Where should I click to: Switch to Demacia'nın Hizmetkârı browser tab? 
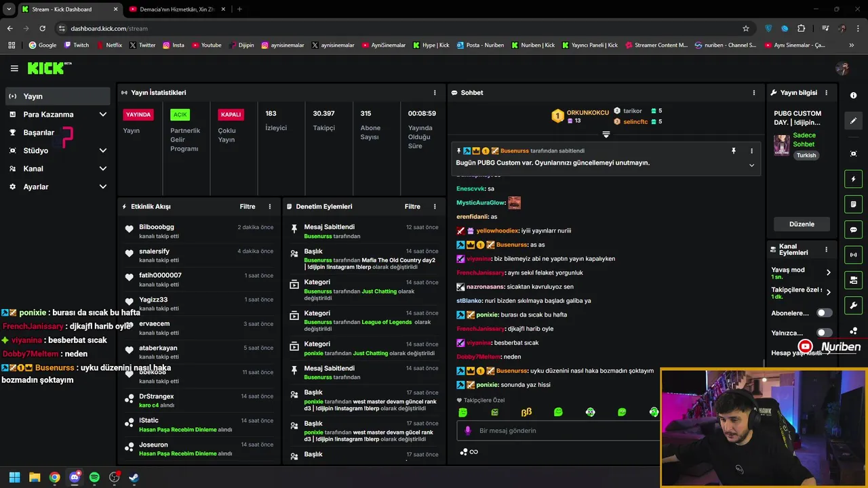click(176, 9)
